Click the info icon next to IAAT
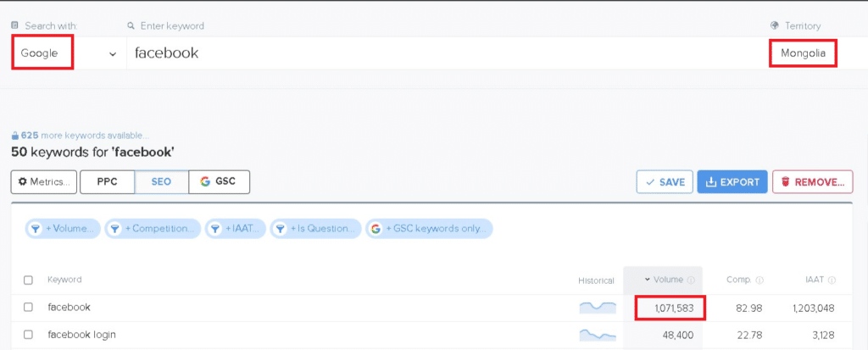The height and width of the screenshot is (350, 868). [832, 281]
